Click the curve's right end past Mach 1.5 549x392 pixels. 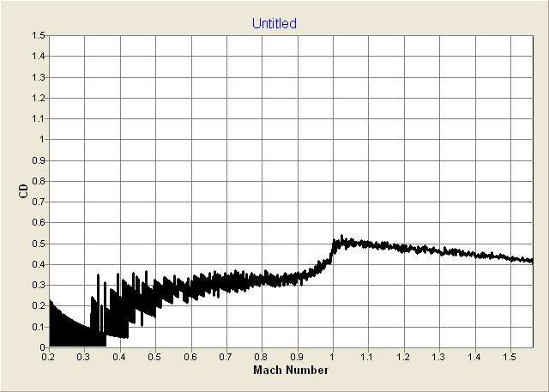pos(531,260)
